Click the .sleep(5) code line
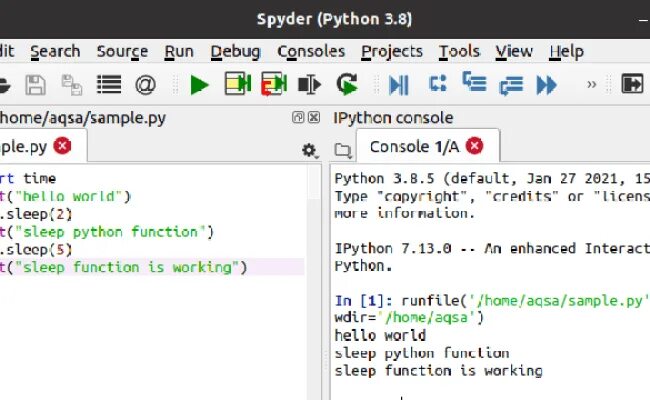 pyautogui.click(x=36, y=250)
